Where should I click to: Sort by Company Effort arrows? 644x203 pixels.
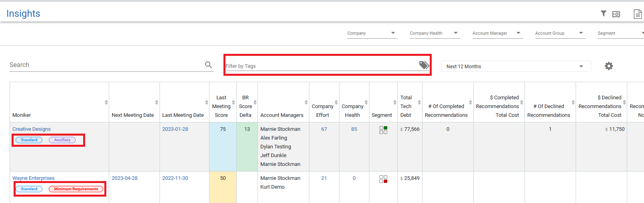(336, 102)
